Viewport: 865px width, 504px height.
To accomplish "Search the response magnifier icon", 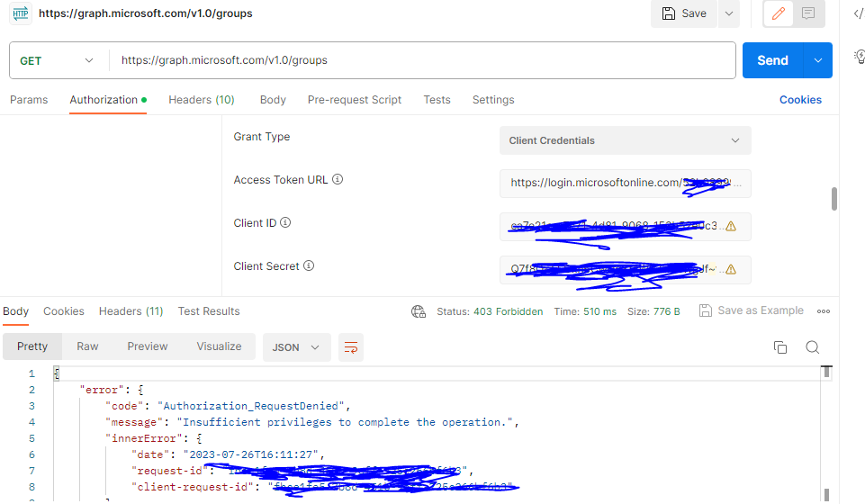I will (812, 347).
